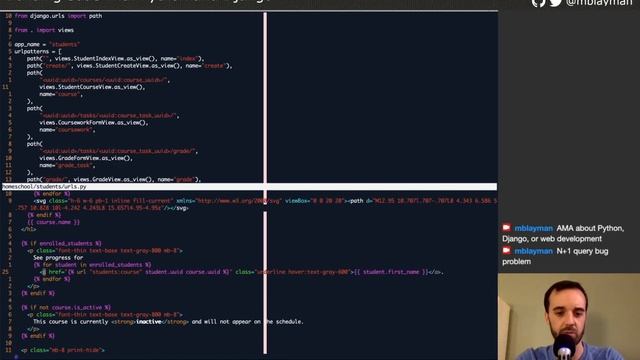Click the name="course" argument line
Screen dimensions: 640x360
(x=61, y=94)
